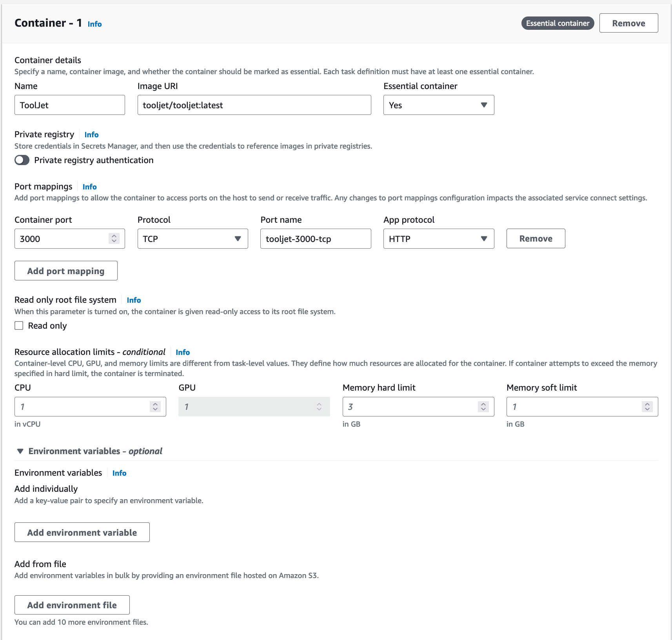Open the Essential container dropdown
This screenshot has height=640, width=672.
pyautogui.click(x=438, y=105)
